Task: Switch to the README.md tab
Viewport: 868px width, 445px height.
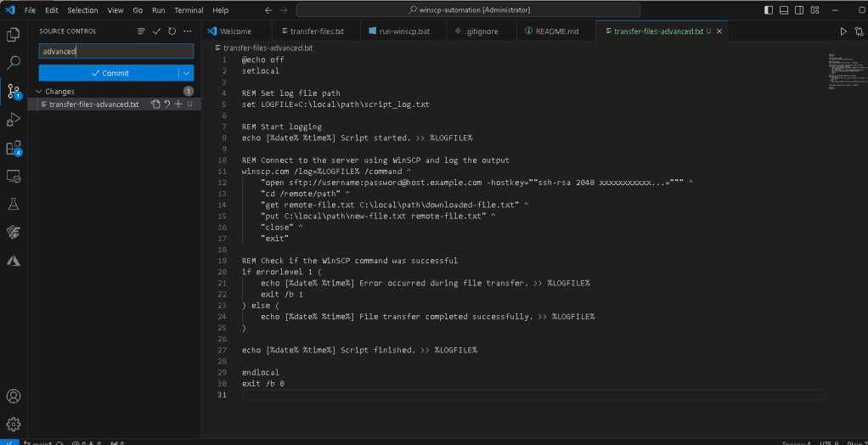Action: (555, 31)
